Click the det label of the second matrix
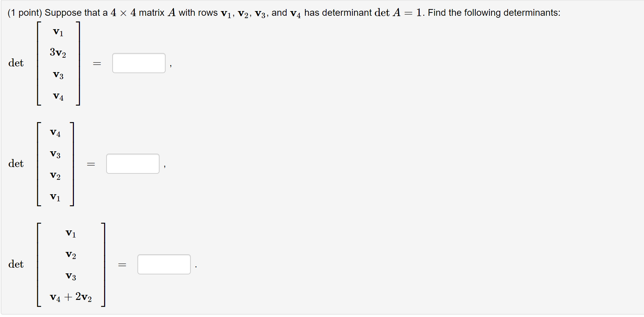 [16, 164]
